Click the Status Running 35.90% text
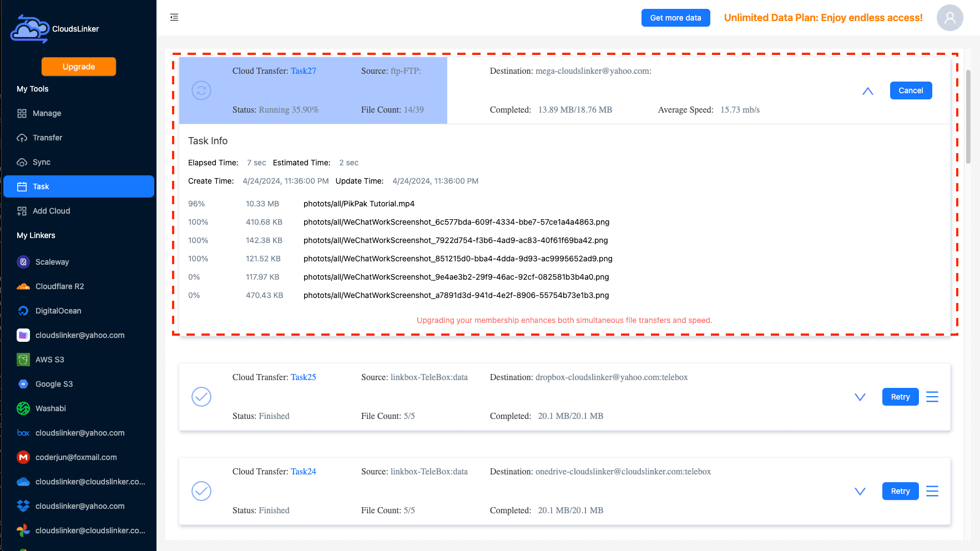The image size is (980, 551). point(275,110)
